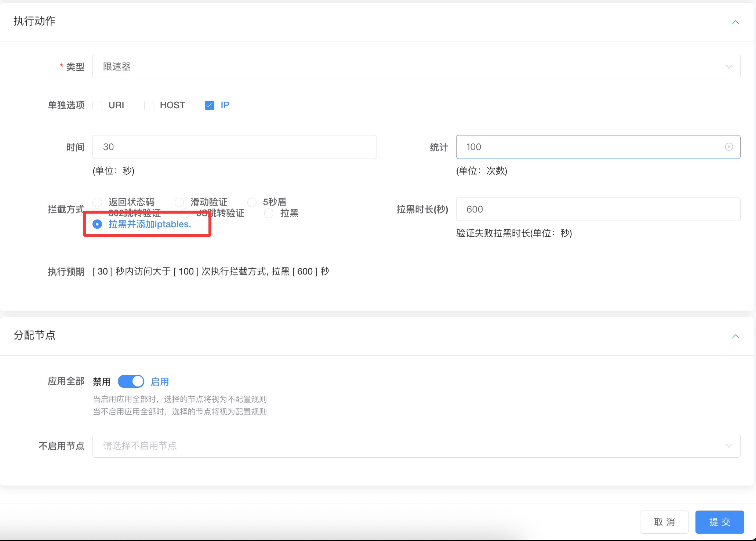Click the 时间 input field with 30
Screen dimensions: 756x541
click(x=235, y=147)
